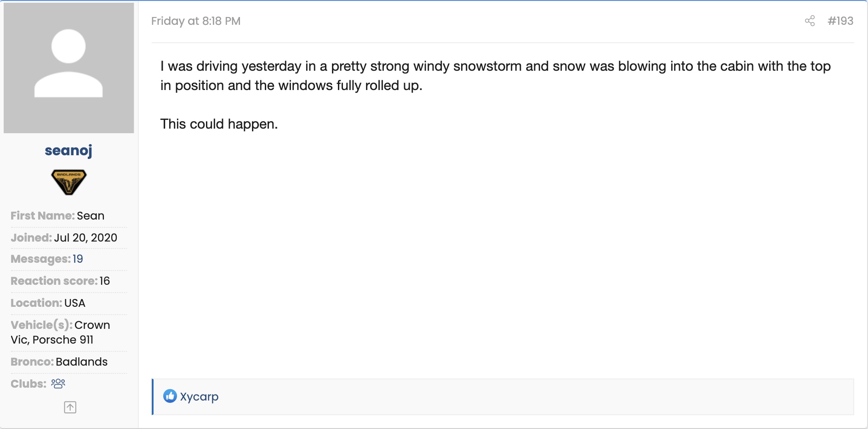Screen dimensions: 868x429
Task: Click the Friday at 8:18 PM timestamp
Action: point(196,21)
